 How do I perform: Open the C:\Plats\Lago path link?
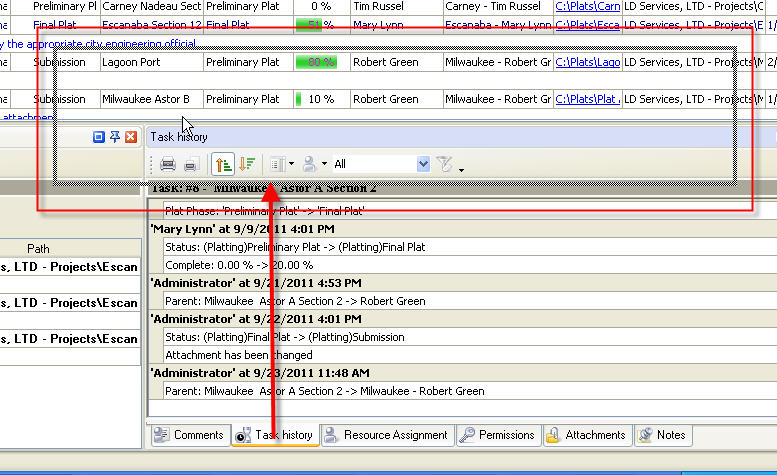pos(587,62)
